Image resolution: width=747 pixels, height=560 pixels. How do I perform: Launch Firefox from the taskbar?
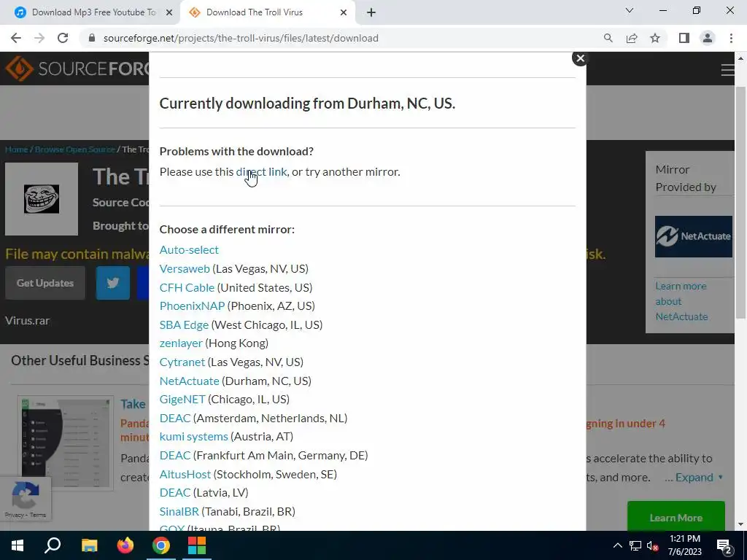pos(125,545)
